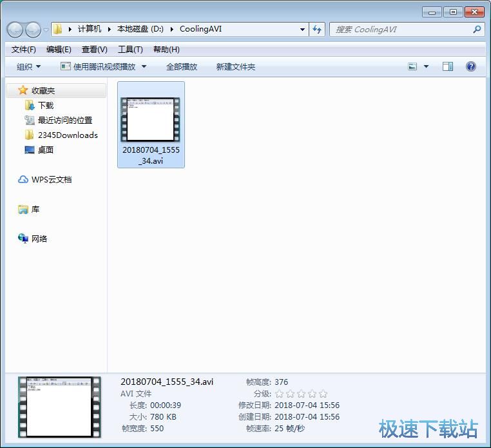
Task: Click the 帧宽度 value 550
Action: tap(157, 428)
